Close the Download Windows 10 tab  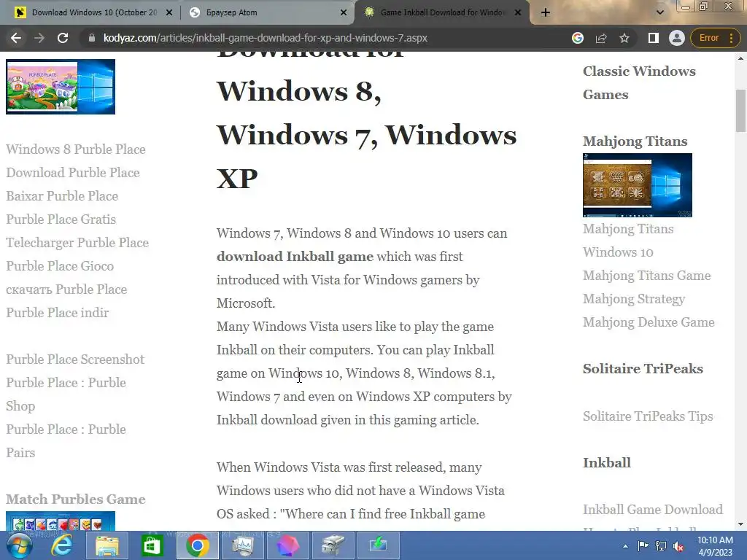169,12
